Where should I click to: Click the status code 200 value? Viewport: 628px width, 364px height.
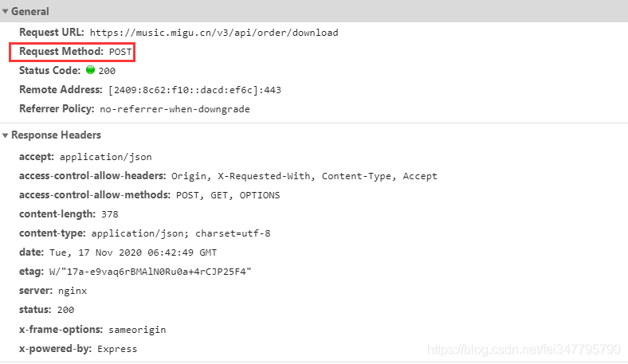[x=107, y=71]
